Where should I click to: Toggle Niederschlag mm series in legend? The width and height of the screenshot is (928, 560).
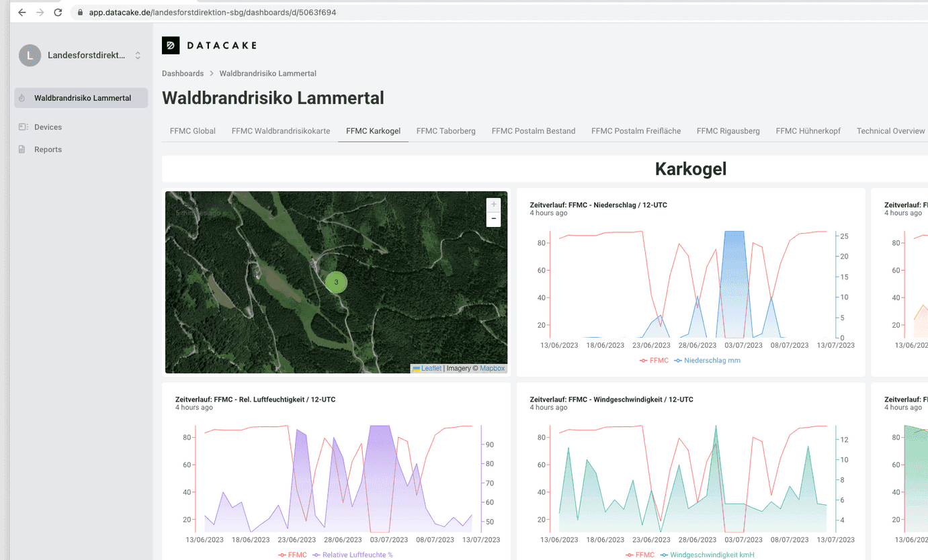(x=708, y=361)
